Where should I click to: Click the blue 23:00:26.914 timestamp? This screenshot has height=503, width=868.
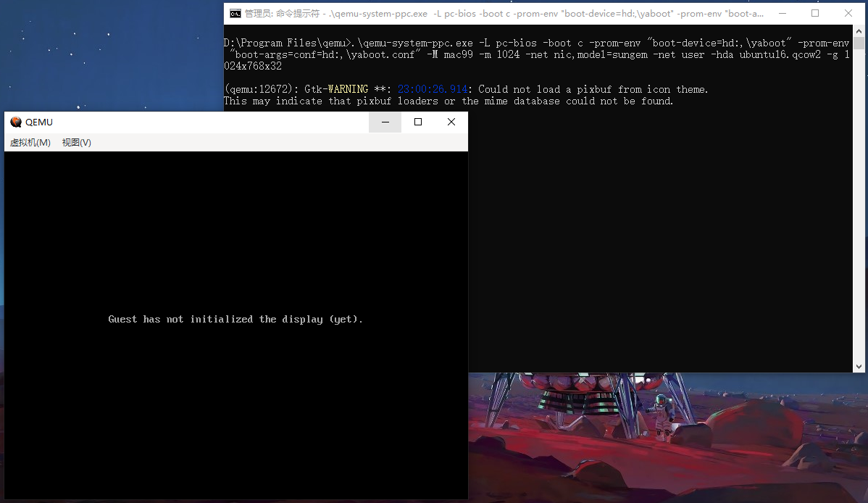coord(433,89)
